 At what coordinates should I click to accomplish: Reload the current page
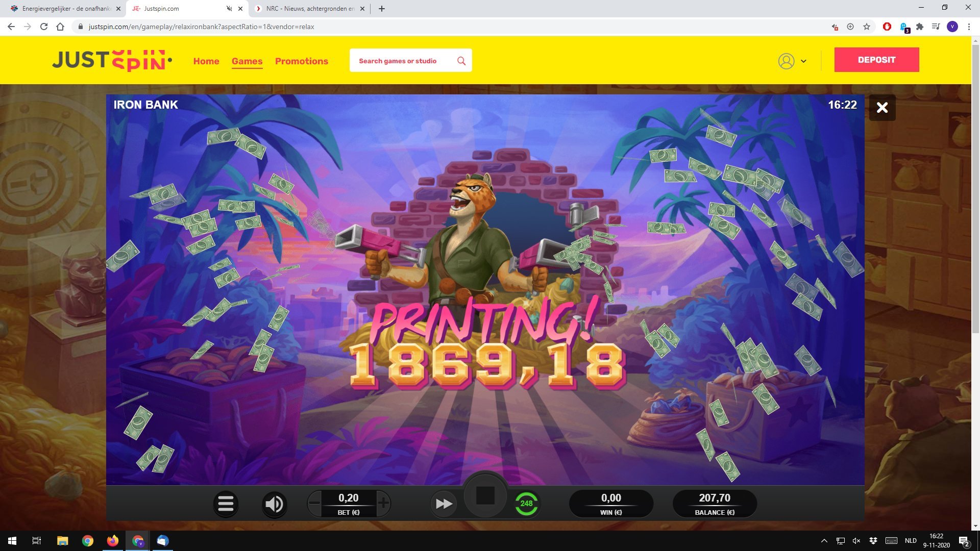pyautogui.click(x=44, y=27)
